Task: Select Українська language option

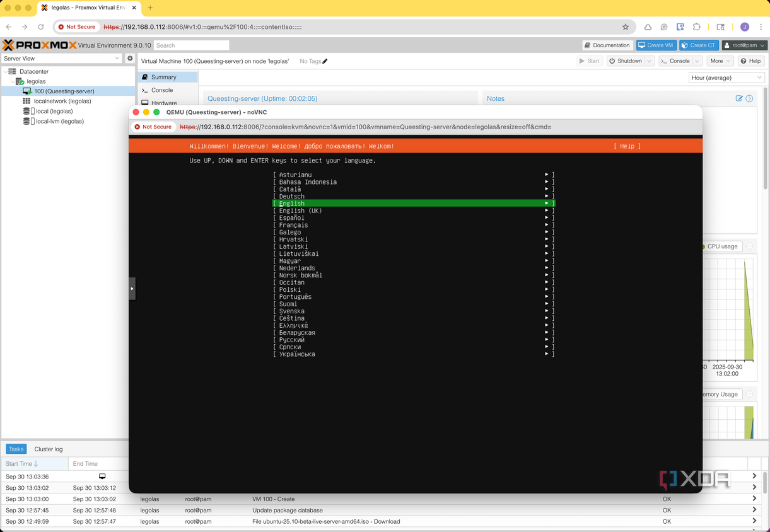Action: point(414,354)
